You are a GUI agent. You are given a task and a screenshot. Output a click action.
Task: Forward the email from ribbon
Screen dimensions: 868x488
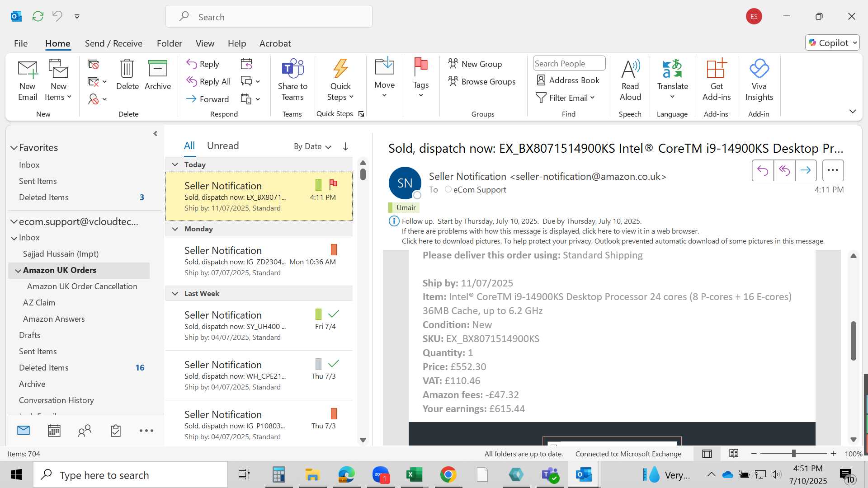pyautogui.click(x=208, y=99)
